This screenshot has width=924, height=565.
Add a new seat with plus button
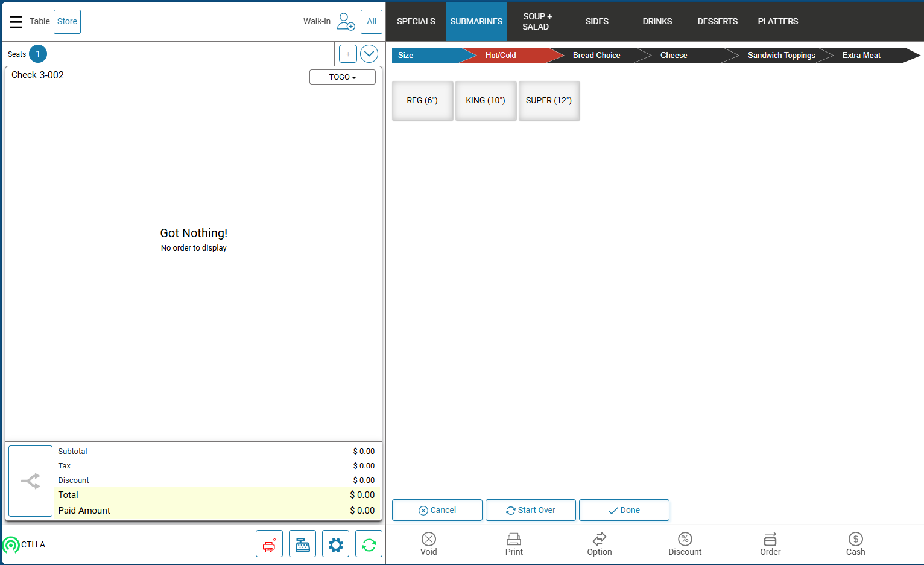tap(348, 54)
